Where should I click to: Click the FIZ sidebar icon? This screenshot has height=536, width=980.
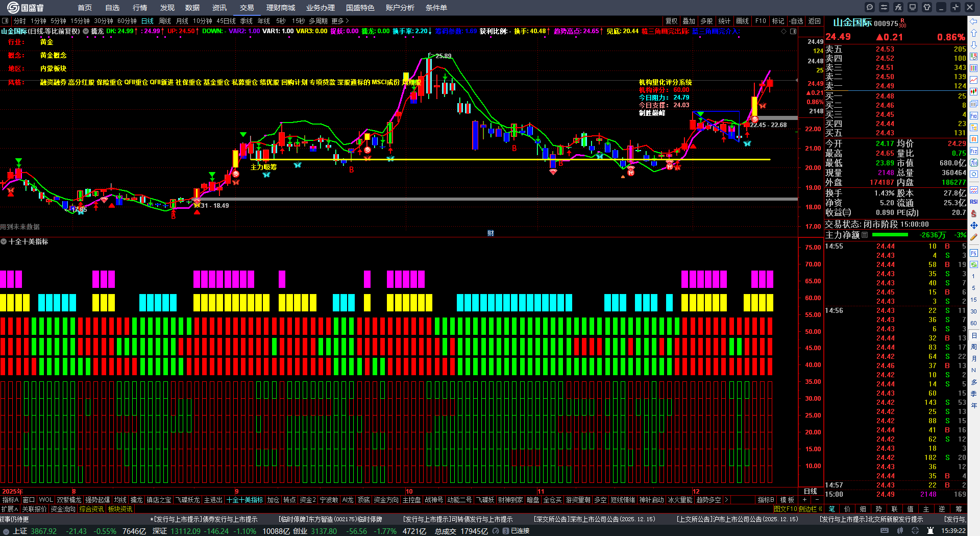974,151
